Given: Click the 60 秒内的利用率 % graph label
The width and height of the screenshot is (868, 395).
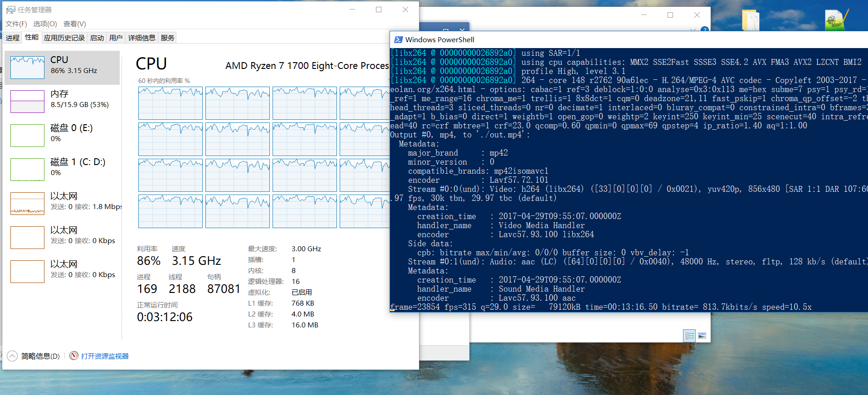Looking at the screenshot, I should tap(164, 81).
